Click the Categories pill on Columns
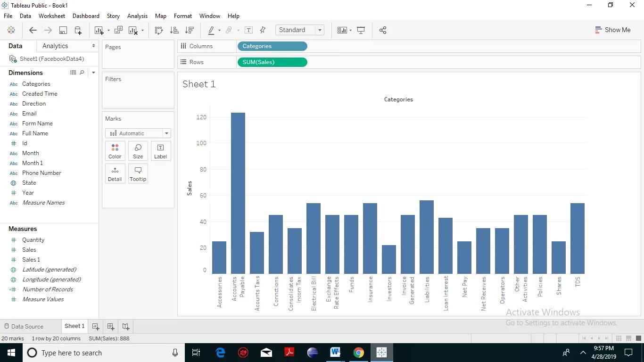Viewport: 644px width, 362px height. click(x=272, y=46)
